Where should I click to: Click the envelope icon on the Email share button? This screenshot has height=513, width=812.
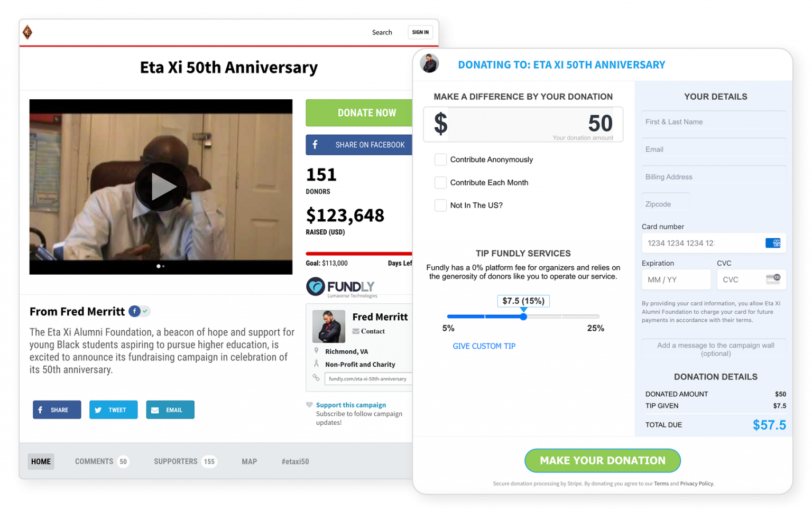click(x=154, y=409)
